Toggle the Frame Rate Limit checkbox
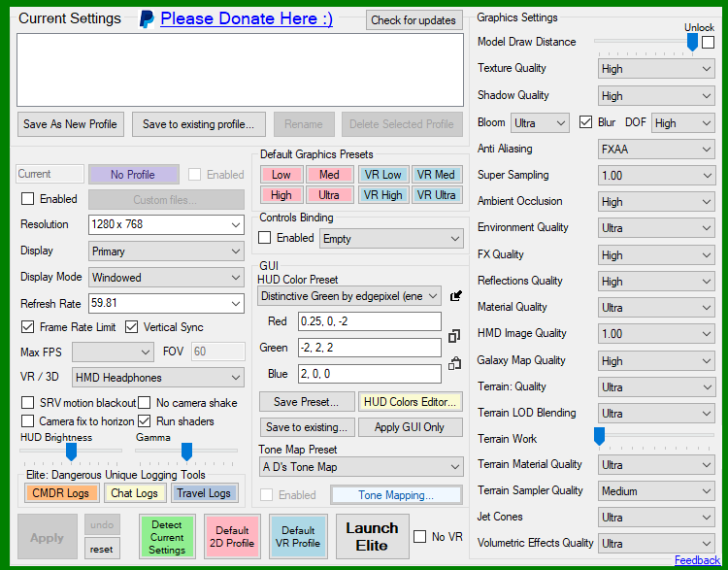The width and height of the screenshot is (728, 570). (x=27, y=327)
